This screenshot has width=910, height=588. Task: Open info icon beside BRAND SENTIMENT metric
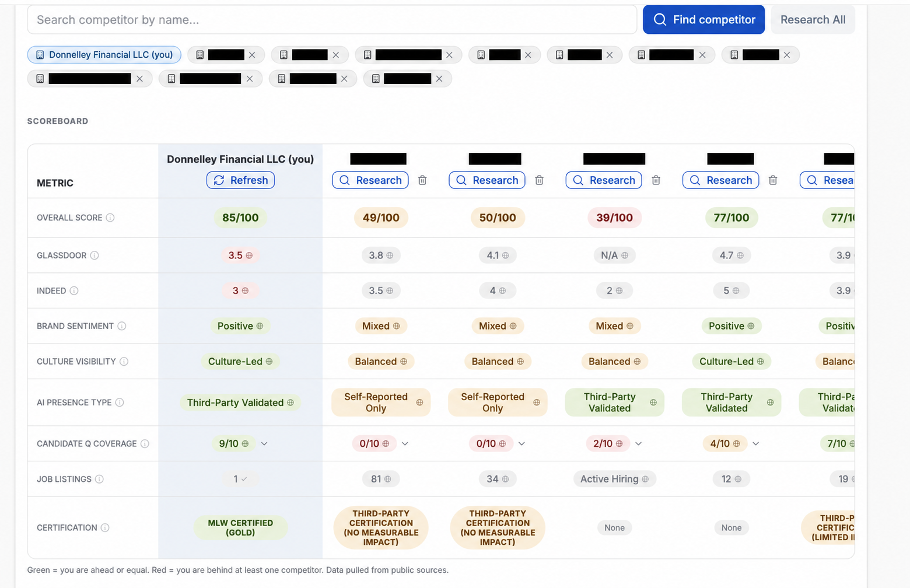coord(122,326)
